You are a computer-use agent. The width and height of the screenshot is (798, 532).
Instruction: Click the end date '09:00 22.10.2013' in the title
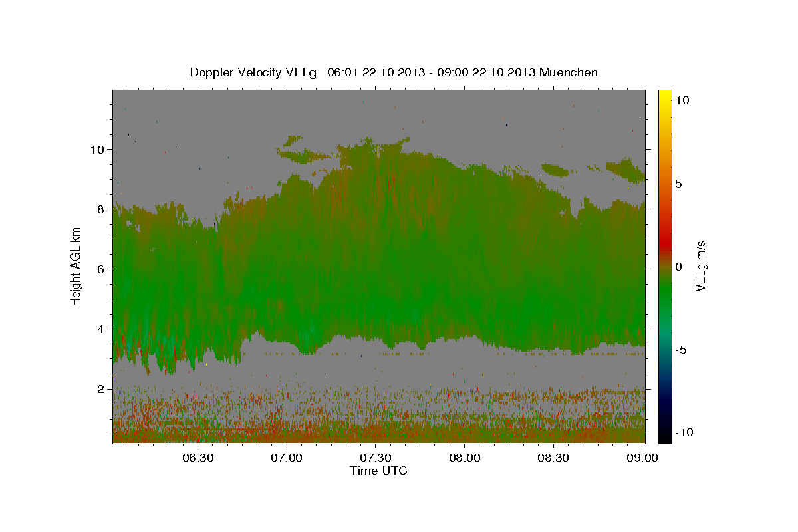(488, 72)
